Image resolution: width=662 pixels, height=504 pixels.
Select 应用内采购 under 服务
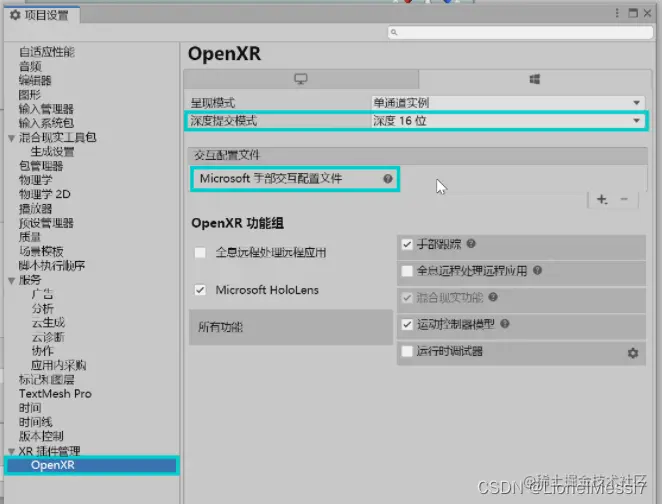tap(59, 365)
